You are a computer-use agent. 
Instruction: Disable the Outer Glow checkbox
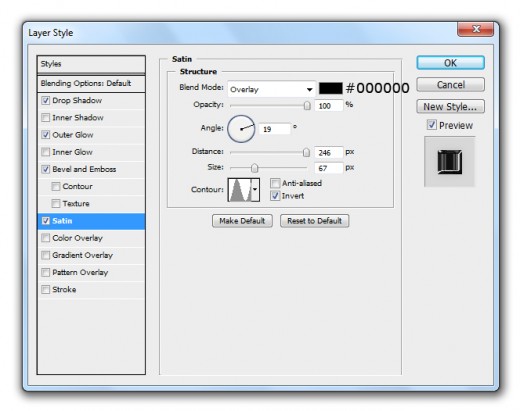click(45, 135)
